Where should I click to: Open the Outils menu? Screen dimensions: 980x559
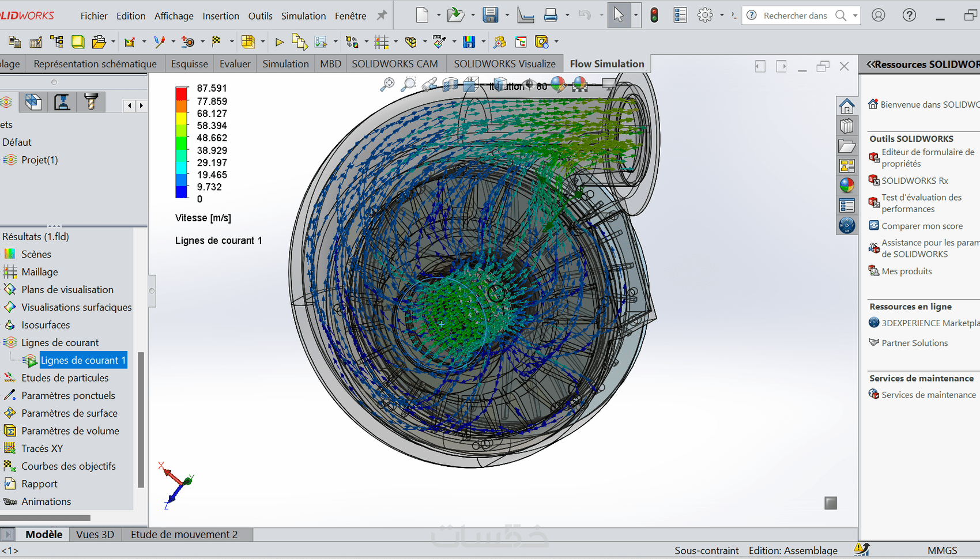pyautogui.click(x=260, y=16)
